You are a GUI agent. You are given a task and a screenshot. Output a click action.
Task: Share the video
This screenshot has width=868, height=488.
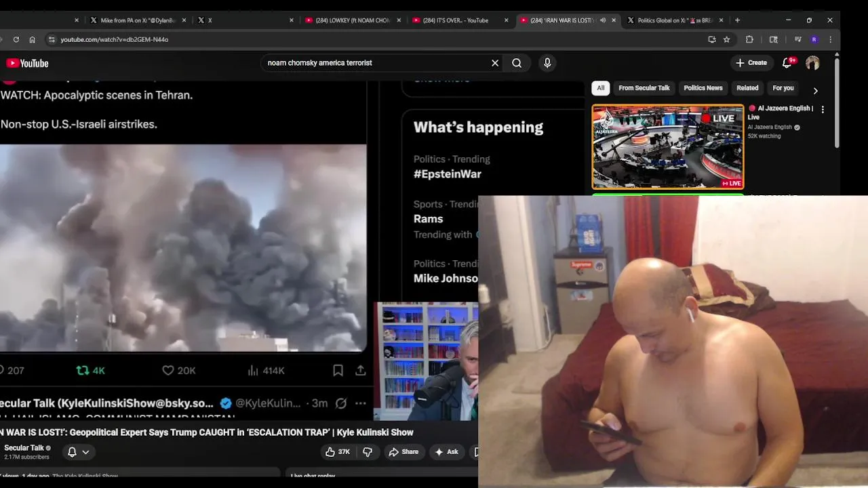point(403,452)
